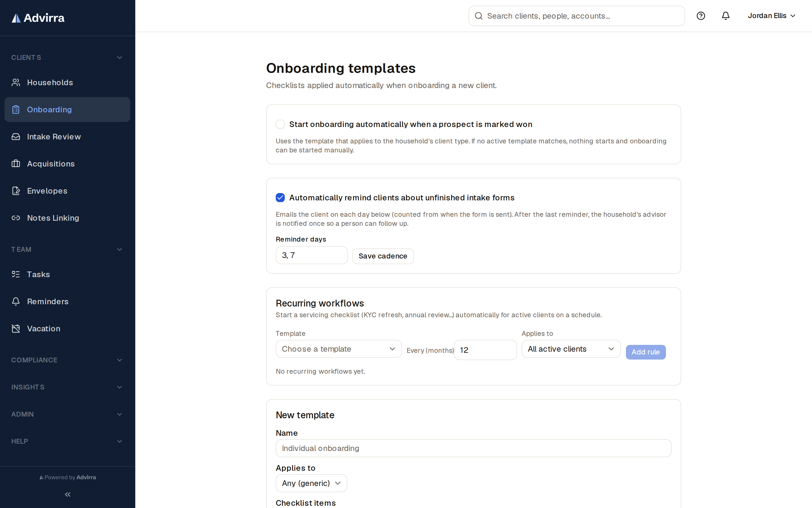Uncheck automatic intake form reminders
Image resolution: width=812 pixels, height=508 pixels.
point(280,198)
